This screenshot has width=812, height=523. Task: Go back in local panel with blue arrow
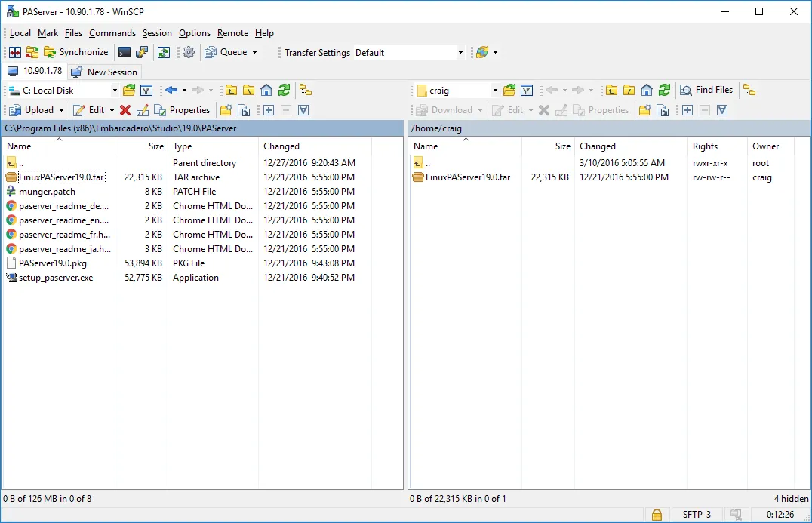pos(171,91)
